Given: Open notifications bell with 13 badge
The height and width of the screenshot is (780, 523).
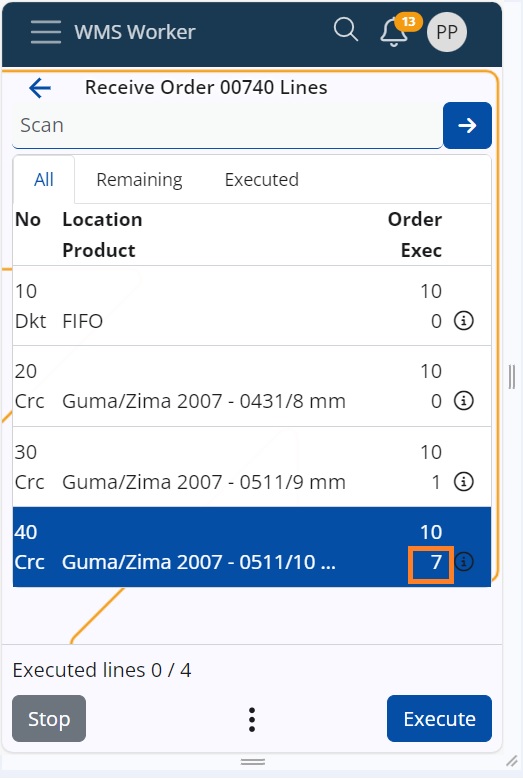Looking at the screenshot, I should pyautogui.click(x=396, y=31).
